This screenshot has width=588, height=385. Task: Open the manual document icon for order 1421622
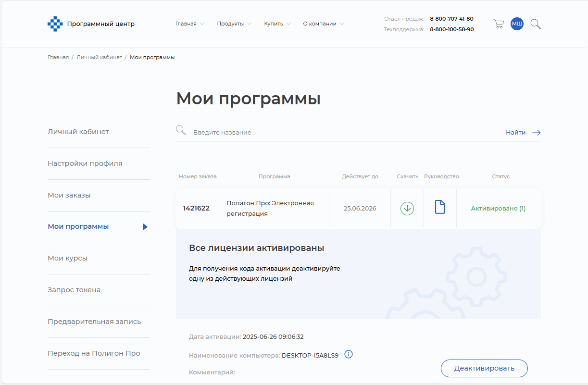pyautogui.click(x=440, y=207)
